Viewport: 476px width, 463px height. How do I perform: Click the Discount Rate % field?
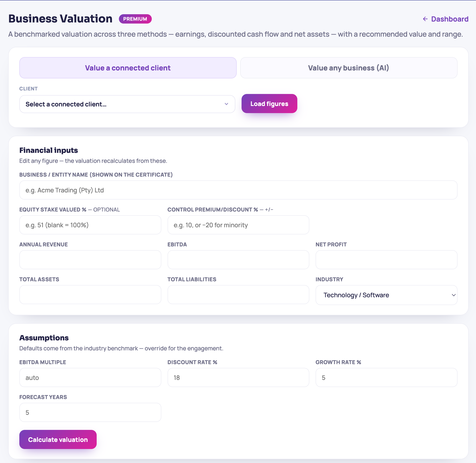pos(238,377)
